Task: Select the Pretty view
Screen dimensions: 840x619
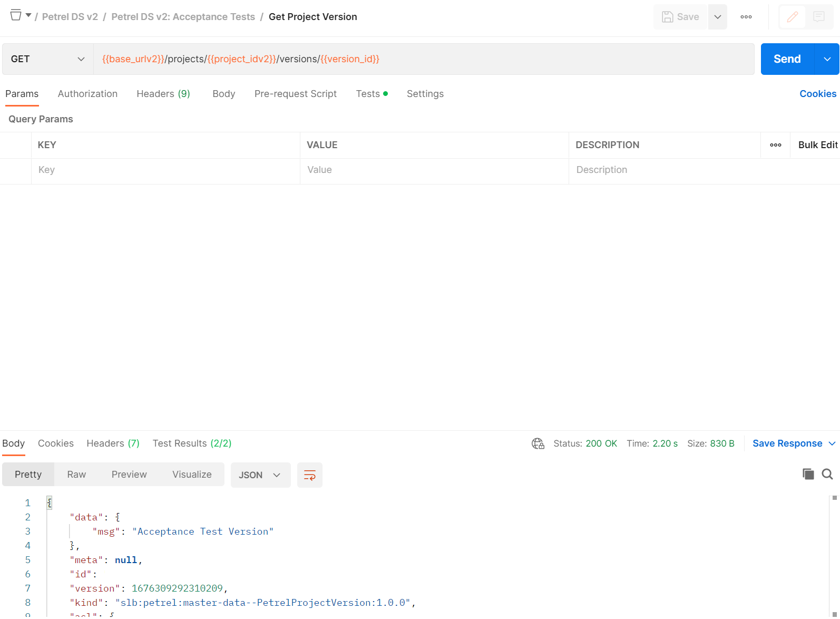Action: 28,475
